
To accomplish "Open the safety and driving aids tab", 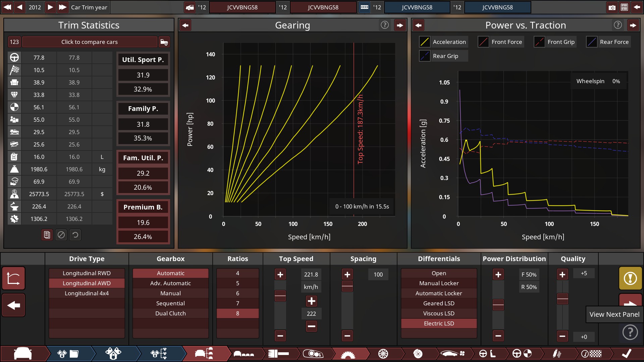I will click(522, 354).
